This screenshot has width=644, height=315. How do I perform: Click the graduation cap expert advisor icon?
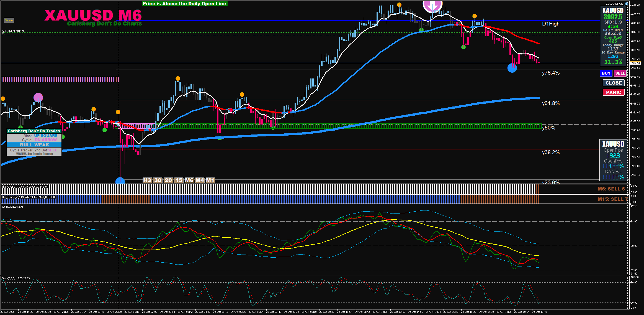click(627, 4)
